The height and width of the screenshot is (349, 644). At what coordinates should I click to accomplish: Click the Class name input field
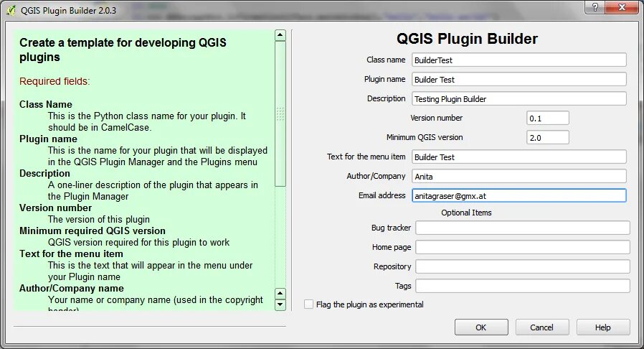point(519,60)
